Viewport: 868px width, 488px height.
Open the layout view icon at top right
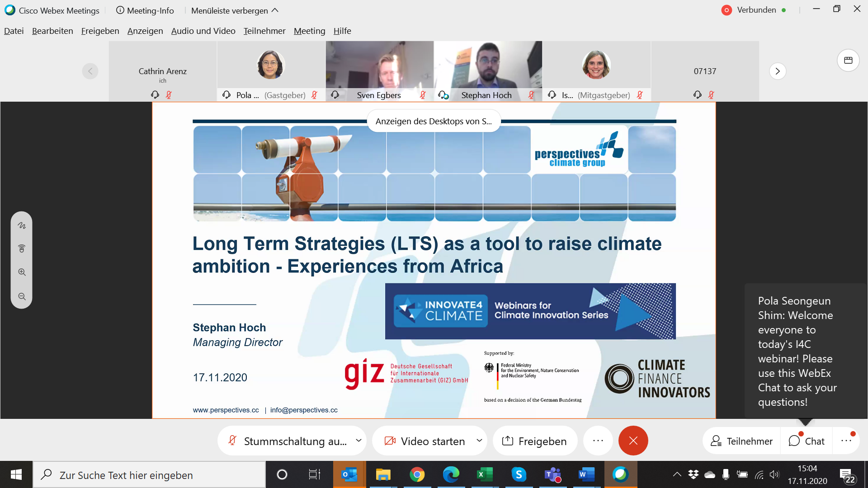coord(848,61)
